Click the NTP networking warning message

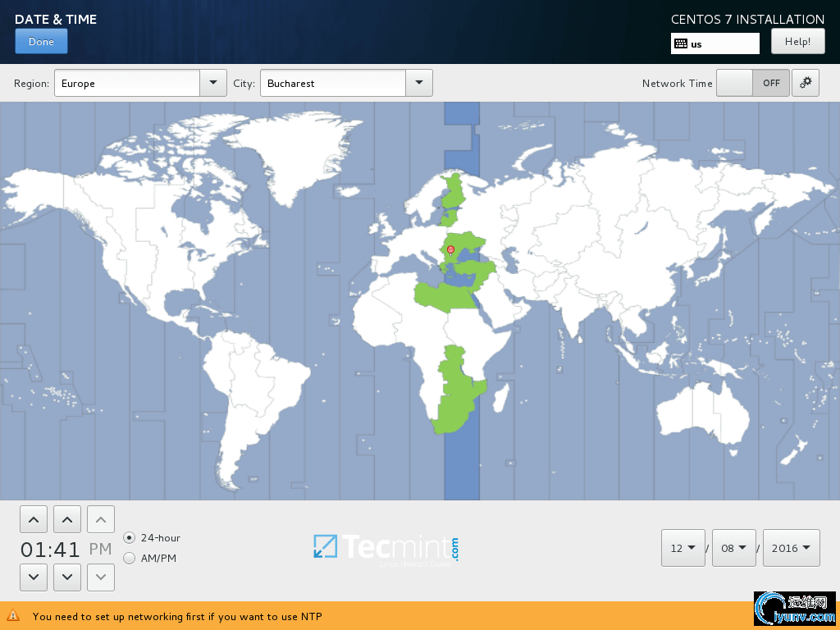tap(177, 616)
